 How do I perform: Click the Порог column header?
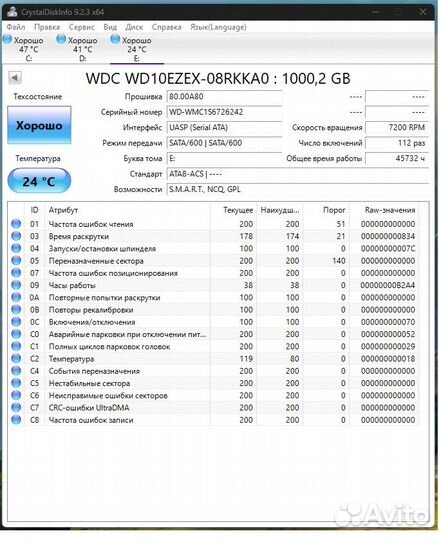point(326,210)
